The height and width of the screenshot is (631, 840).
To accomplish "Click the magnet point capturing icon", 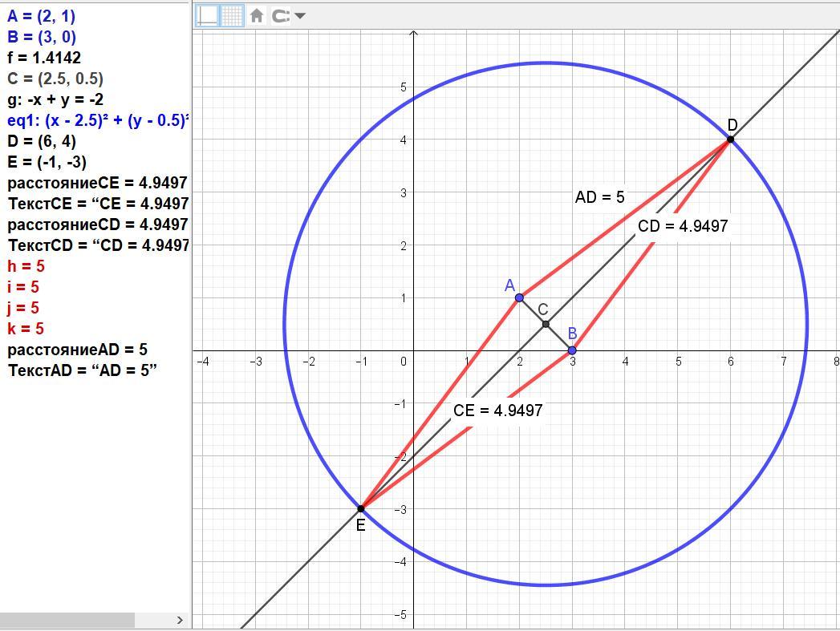I will [x=281, y=15].
